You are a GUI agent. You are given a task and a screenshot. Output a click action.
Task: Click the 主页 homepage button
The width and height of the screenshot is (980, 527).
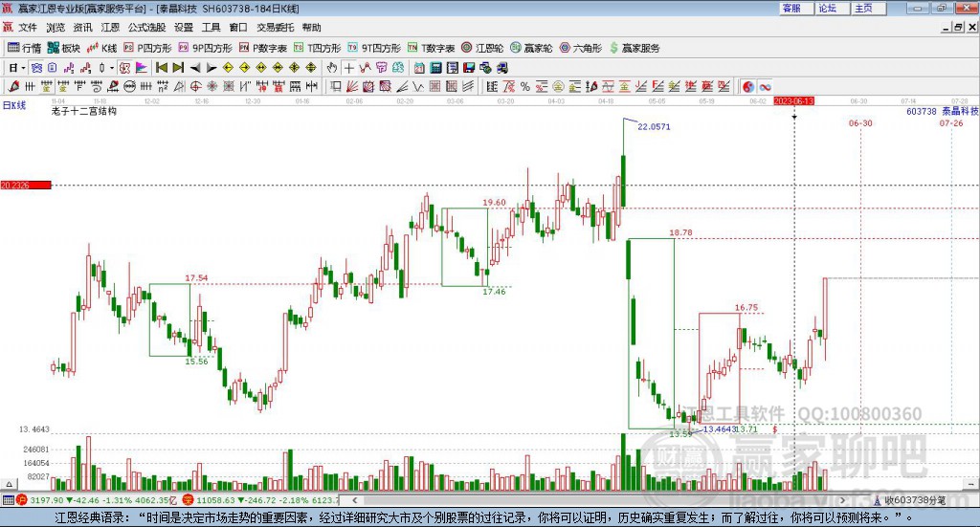868,8
